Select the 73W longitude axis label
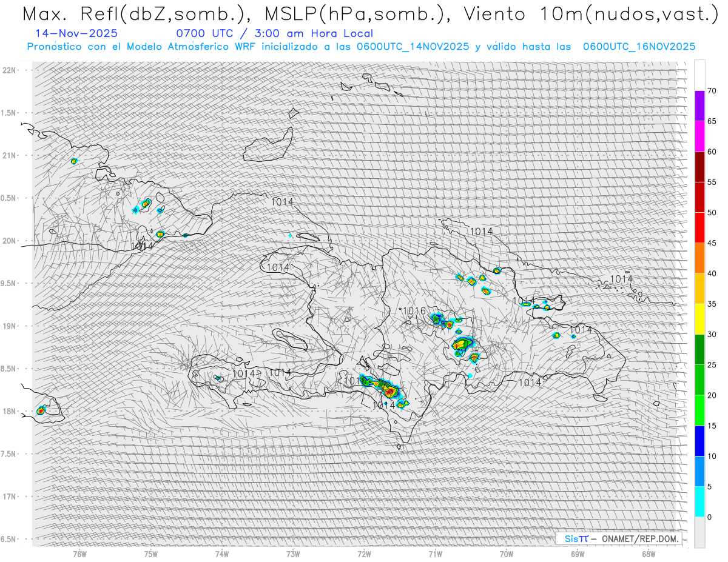Image resolution: width=728 pixels, height=562 pixels. point(293,554)
